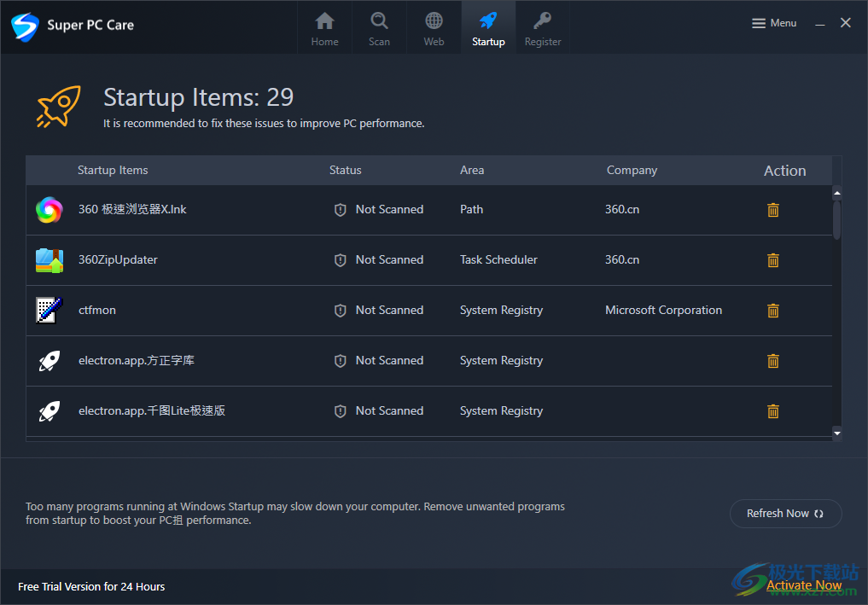Click the Super PC Care logo
This screenshot has width=868, height=605.
tap(25, 26)
